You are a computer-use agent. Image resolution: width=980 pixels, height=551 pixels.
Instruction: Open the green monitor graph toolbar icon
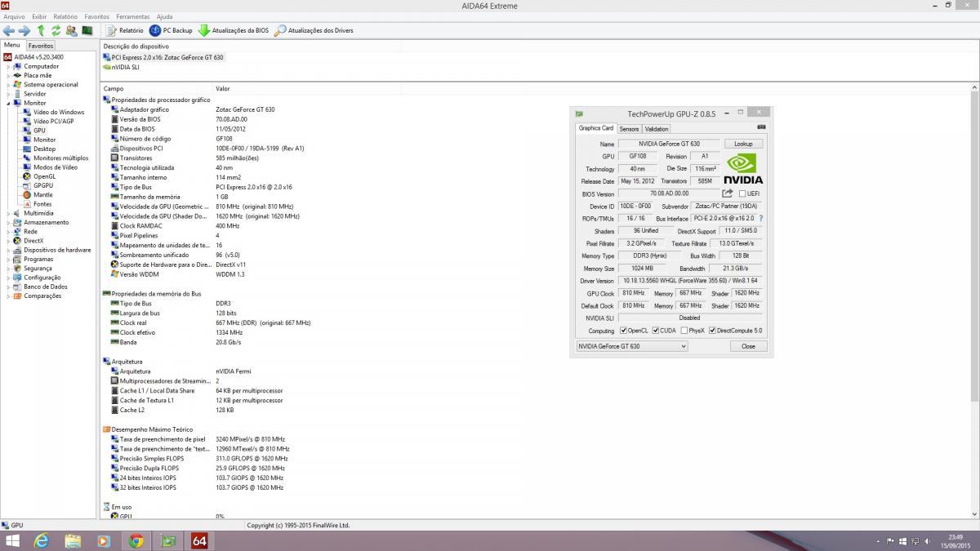coord(87,30)
